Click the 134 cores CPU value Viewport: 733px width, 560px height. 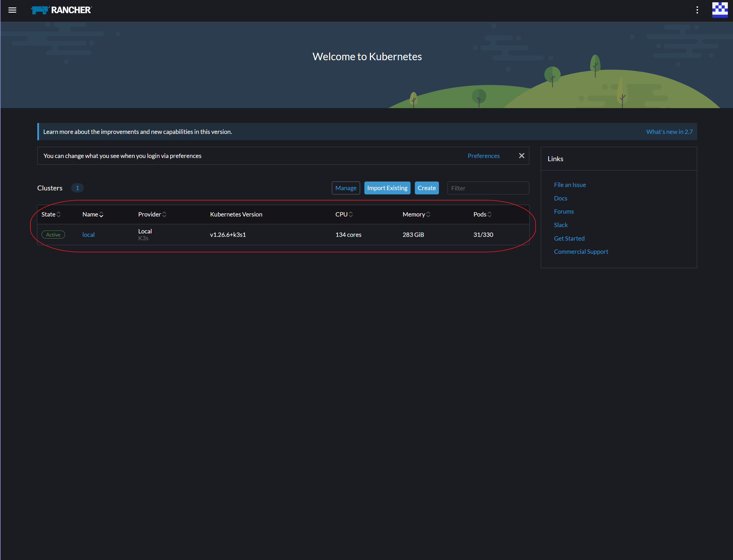pyautogui.click(x=348, y=235)
